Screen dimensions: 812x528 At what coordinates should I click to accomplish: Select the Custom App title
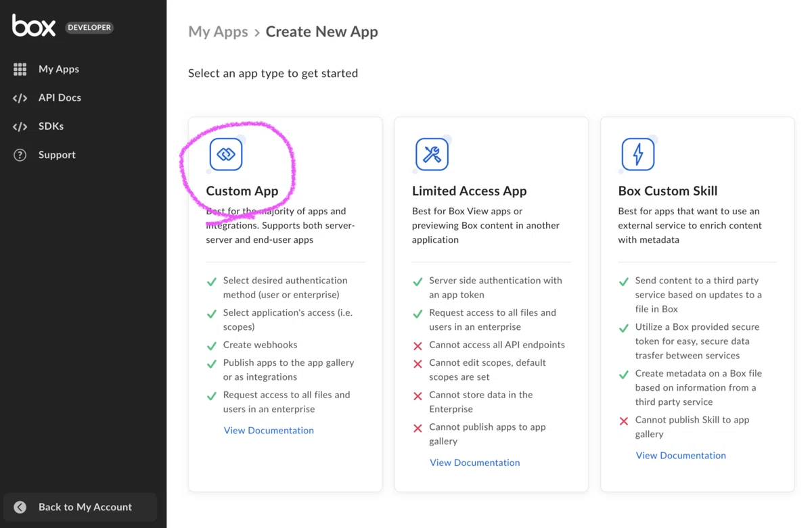coord(242,191)
